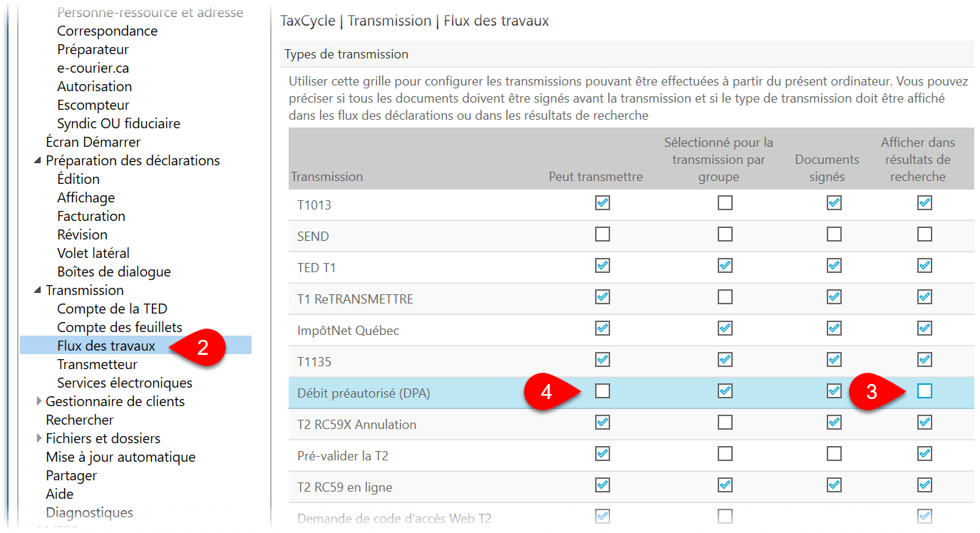Select Édition under Préparation des déclarations
This screenshot has height=533, width=980.
pyautogui.click(x=78, y=180)
